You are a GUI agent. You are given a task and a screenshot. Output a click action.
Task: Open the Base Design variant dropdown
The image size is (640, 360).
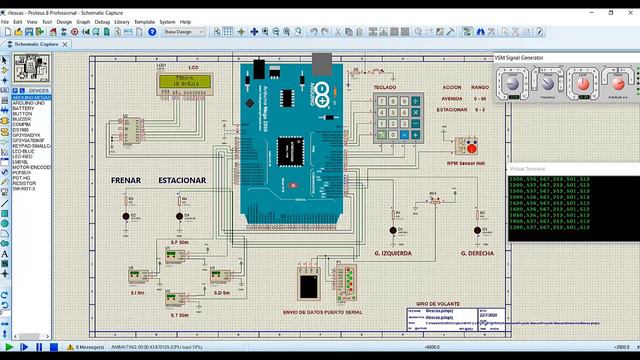[184, 32]
